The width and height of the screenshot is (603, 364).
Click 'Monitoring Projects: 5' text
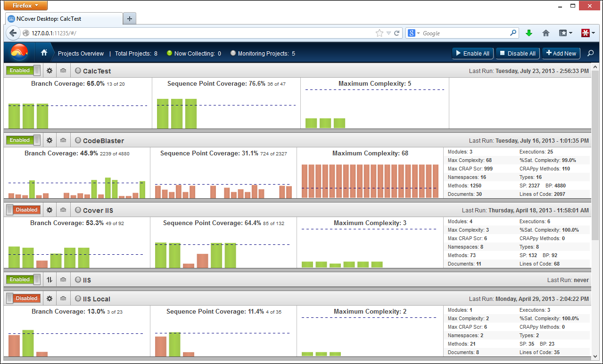tap(266, 54)
